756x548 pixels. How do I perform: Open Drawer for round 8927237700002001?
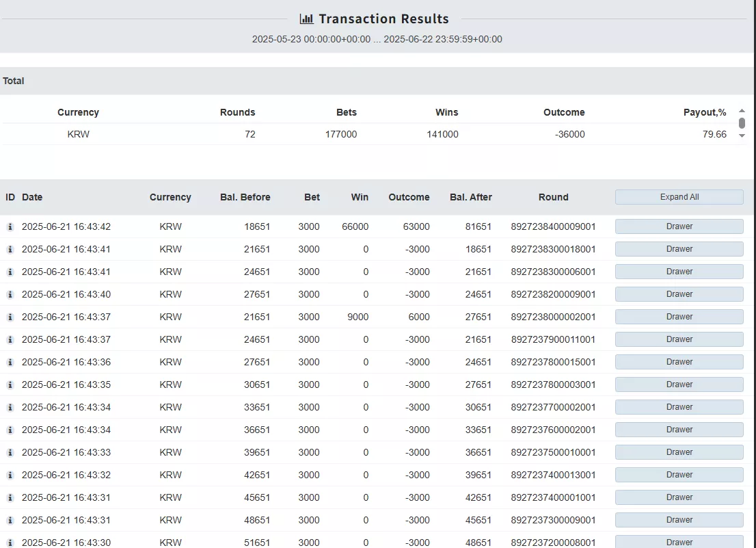(x=679, y=407)
